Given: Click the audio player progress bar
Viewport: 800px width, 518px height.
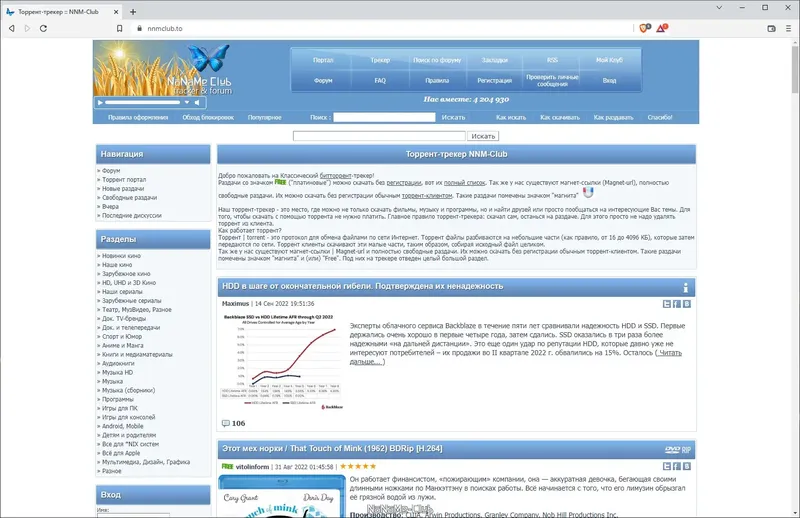Looking at the screenshot, I should coord(143,103).
